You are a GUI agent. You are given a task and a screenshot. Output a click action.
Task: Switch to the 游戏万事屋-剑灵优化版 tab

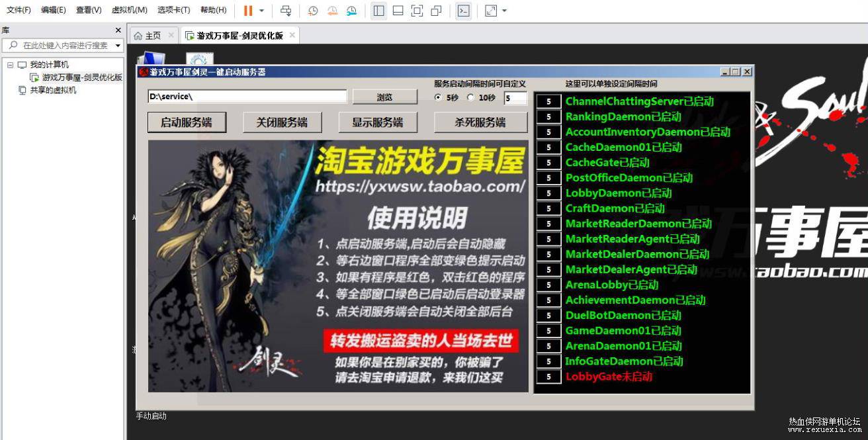[x=239, y=36]
